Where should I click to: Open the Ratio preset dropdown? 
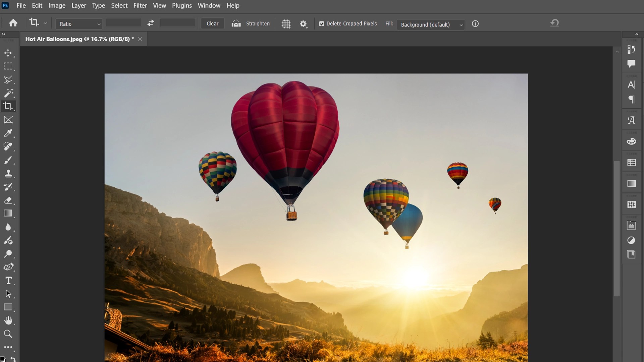(79, 24)
